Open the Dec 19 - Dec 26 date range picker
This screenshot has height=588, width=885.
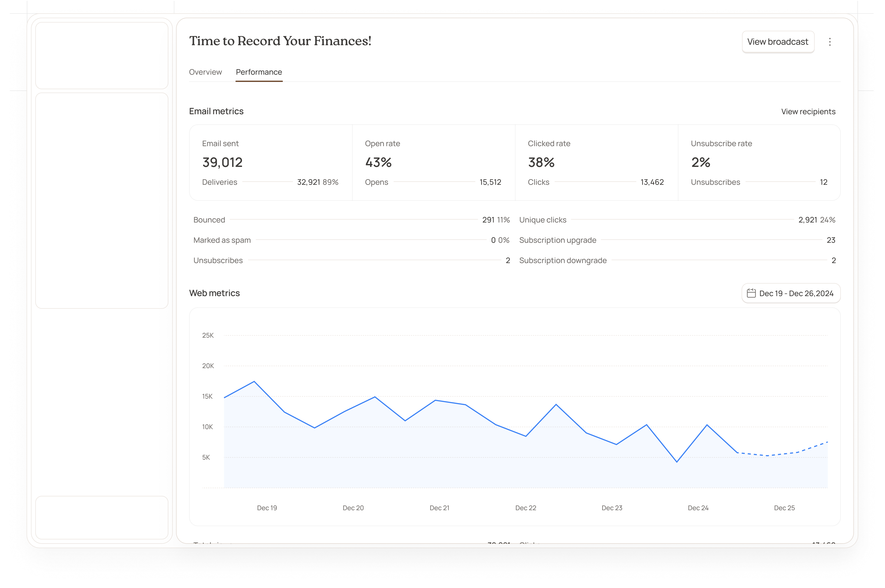pos(791,293)
